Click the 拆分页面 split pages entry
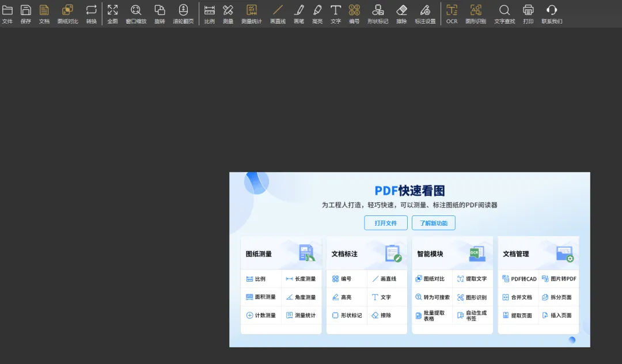This screenshot has height=364, width=622. point(557,297)
